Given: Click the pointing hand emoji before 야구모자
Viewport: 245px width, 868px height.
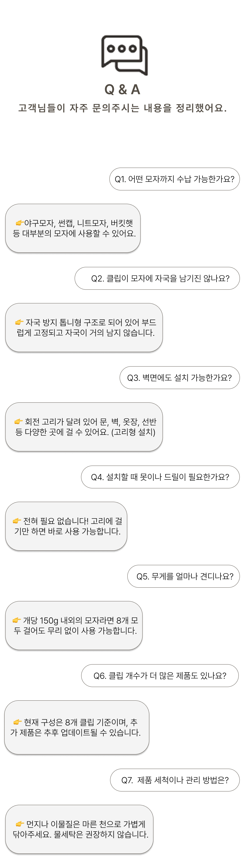Looking at the screenshot, I should (x=19, y=223).
